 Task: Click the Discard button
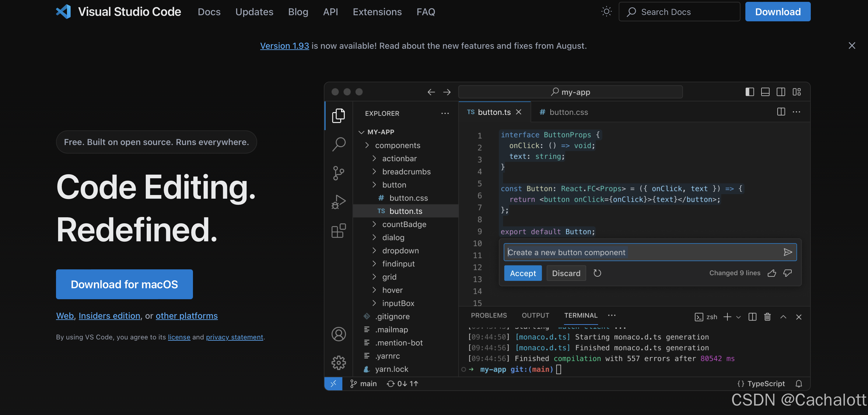566,273
